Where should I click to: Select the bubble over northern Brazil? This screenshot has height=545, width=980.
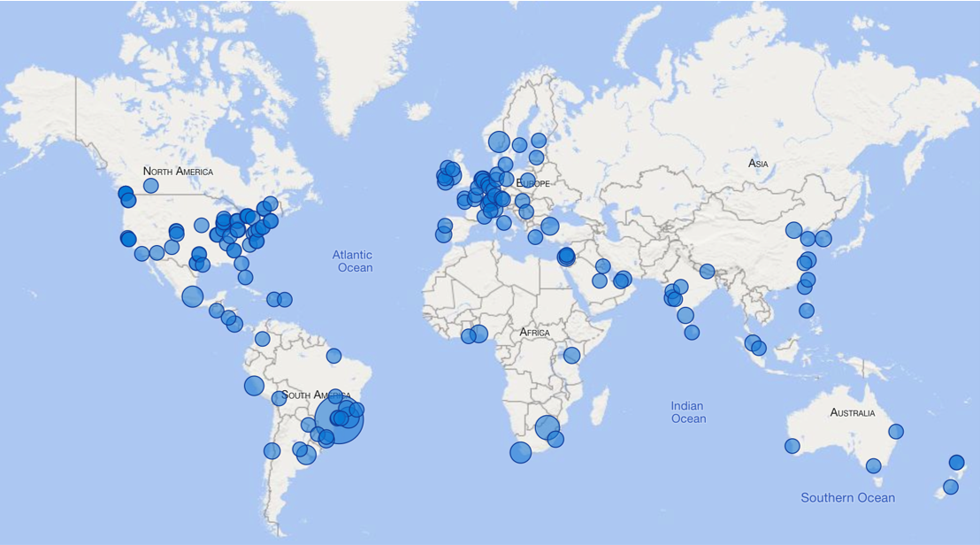(x=333, y=356)
